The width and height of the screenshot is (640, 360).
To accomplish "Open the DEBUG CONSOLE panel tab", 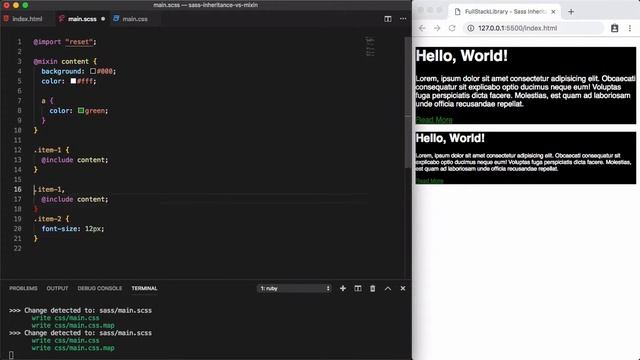I will click(x=100, y=288).
